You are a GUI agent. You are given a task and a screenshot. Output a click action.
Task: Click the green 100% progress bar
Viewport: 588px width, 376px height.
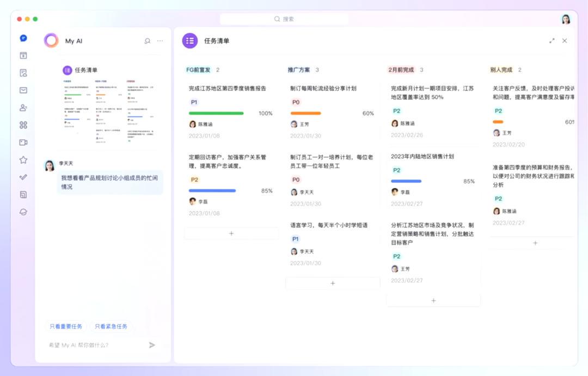tap(216, 113)
